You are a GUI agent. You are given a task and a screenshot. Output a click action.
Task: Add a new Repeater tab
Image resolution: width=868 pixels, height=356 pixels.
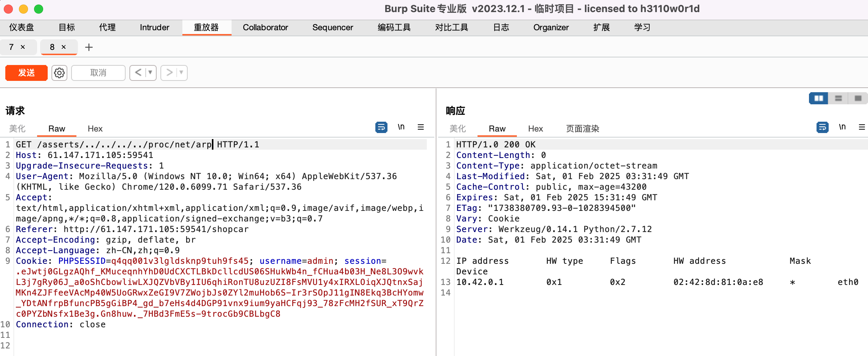click(x=89, y=47)
